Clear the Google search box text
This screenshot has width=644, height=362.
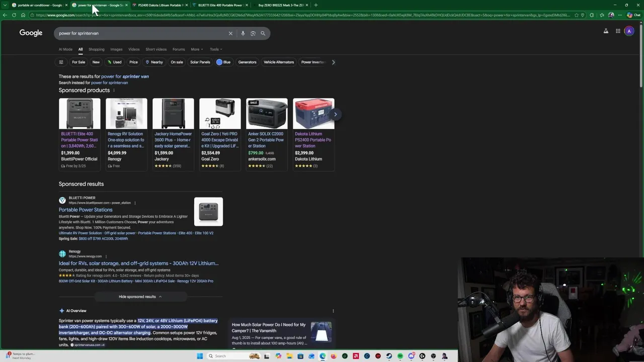click(x=230, y=33)
